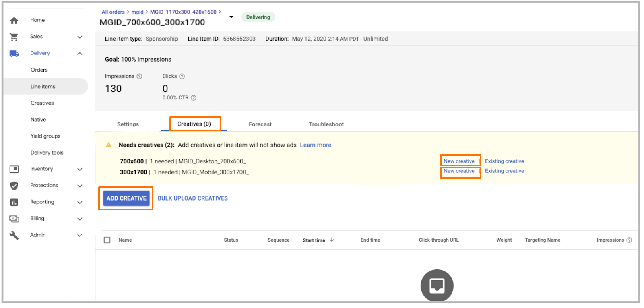Open the Troubleshoot tab
The height and width of the screenshot is (308, 644).
326,124
